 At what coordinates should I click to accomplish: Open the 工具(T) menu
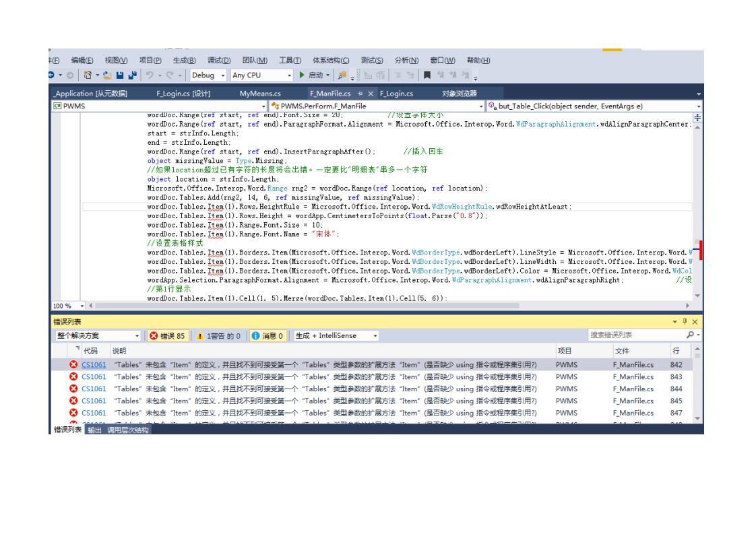tap(290, 60)
